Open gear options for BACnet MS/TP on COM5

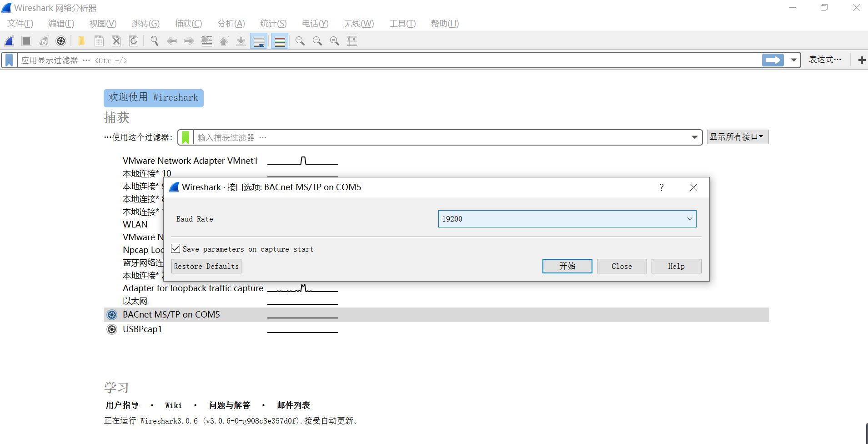112,315
